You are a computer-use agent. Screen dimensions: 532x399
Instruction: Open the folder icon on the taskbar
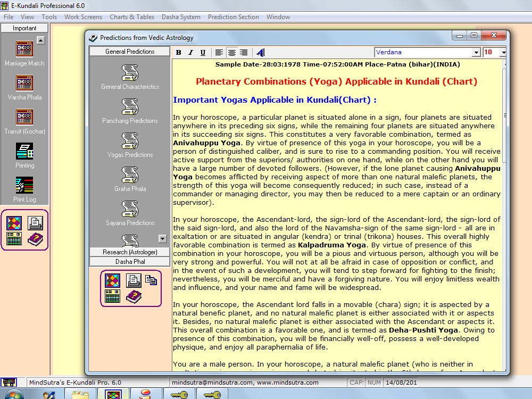tap(80, 395)
